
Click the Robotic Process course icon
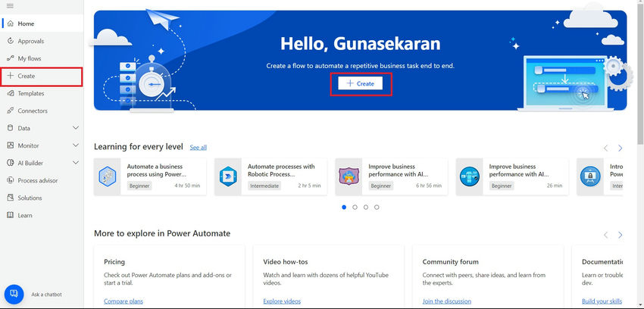tap(228, 177)
